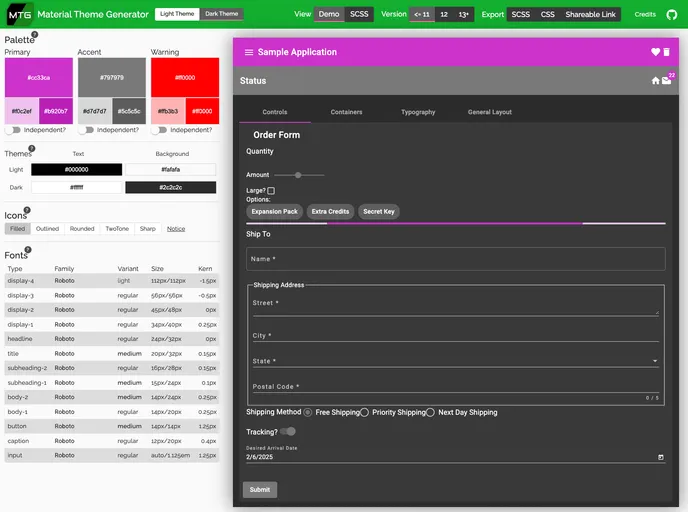
Task: Open the GitHub repository icon
Action: pos(671,14)
